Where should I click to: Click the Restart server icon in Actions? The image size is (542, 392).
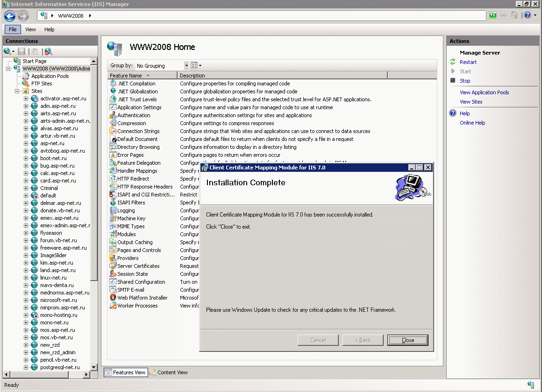453,62
